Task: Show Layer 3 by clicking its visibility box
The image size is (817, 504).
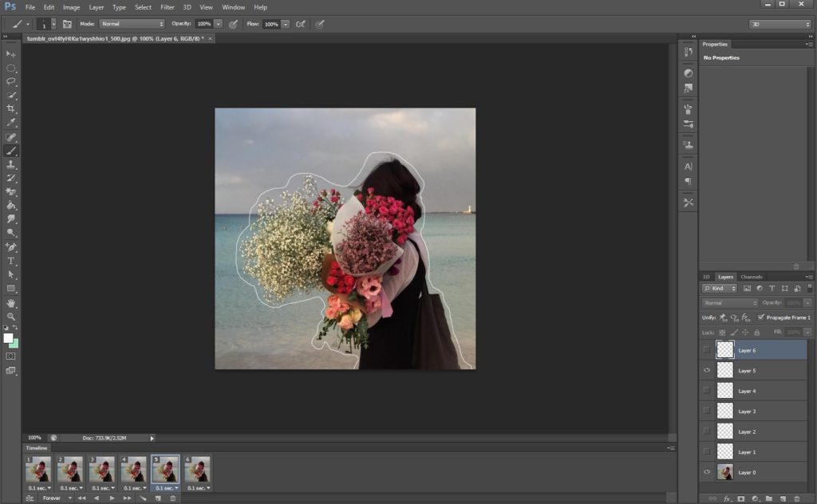Action: (x=707, y=411)
